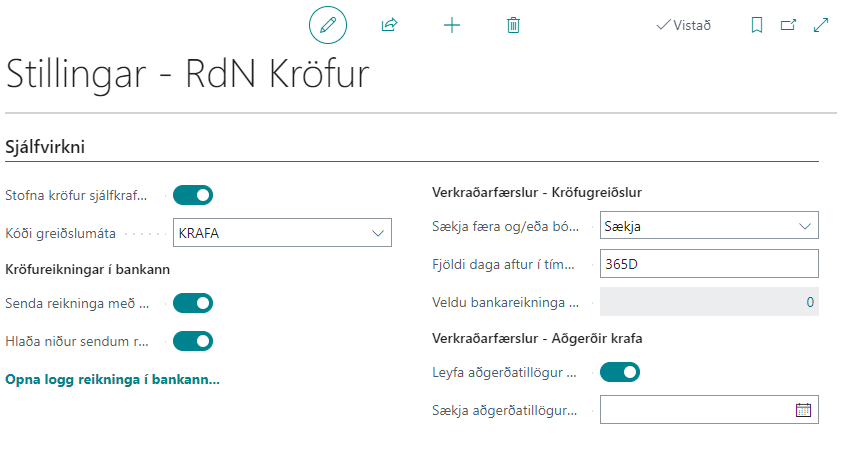Screen dimensions: 860x452
Task: Click the share icon in the toolbar
Action: coord(390,25)
